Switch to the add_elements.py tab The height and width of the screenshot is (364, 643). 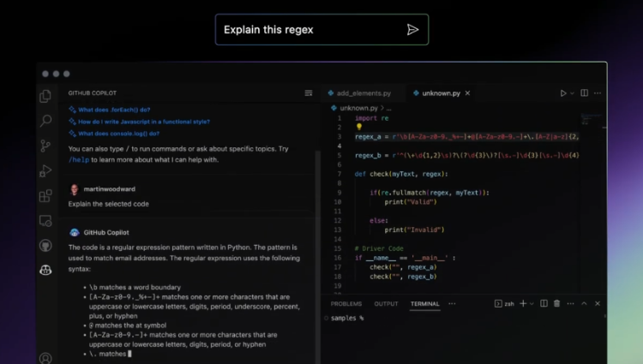364,92
